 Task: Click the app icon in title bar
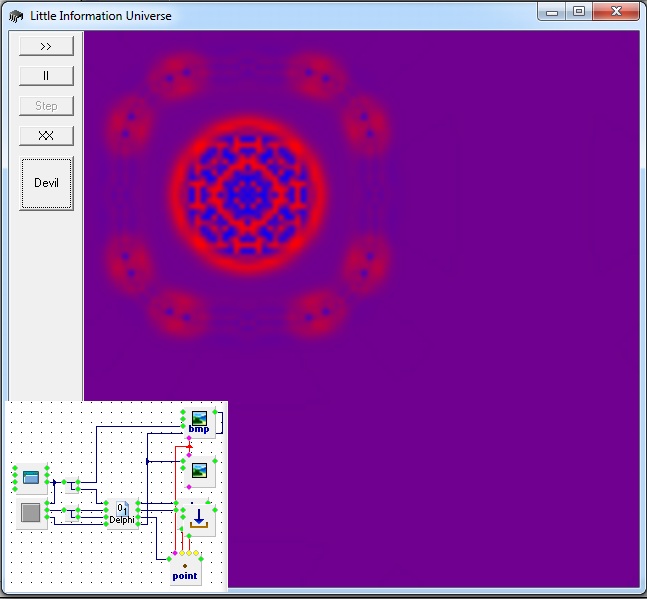point(16,16)
